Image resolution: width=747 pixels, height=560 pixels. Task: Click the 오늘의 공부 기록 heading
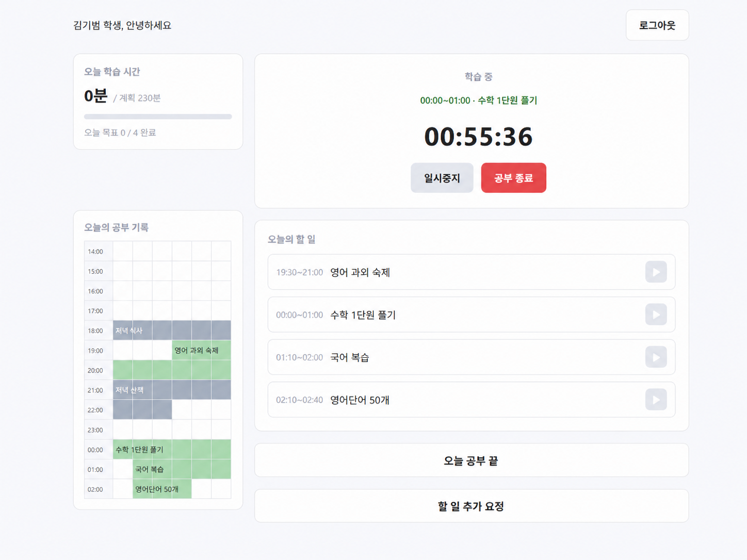(117, 227)
